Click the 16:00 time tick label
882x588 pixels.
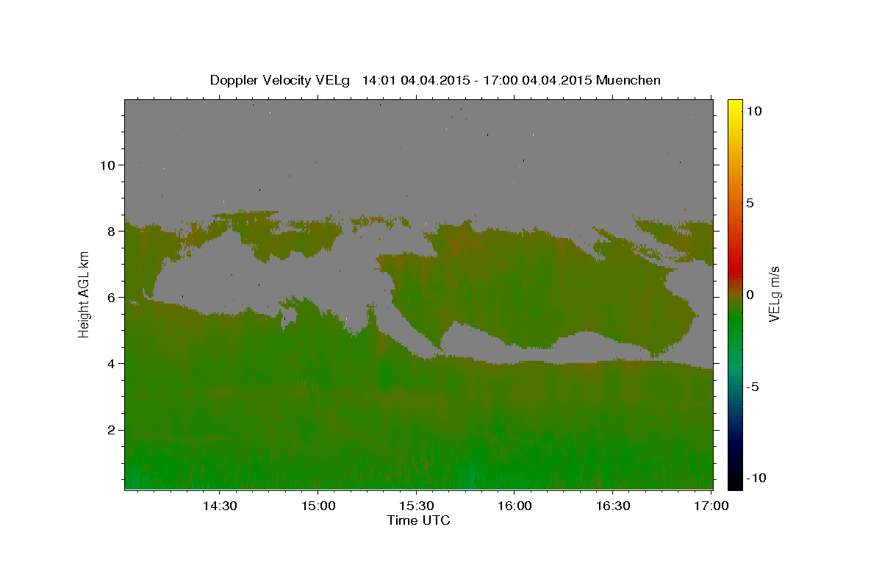coord(514,506)
